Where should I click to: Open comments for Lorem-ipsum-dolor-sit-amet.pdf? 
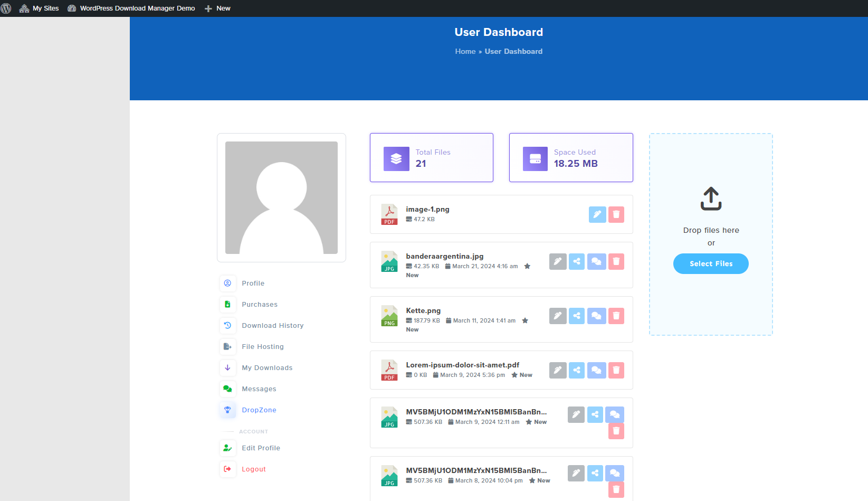596,370
